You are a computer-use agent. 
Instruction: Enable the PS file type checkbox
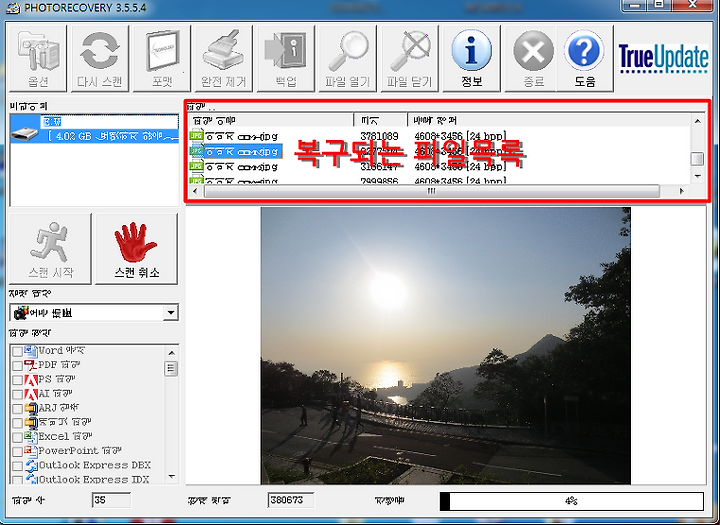[x=17, y=380]
